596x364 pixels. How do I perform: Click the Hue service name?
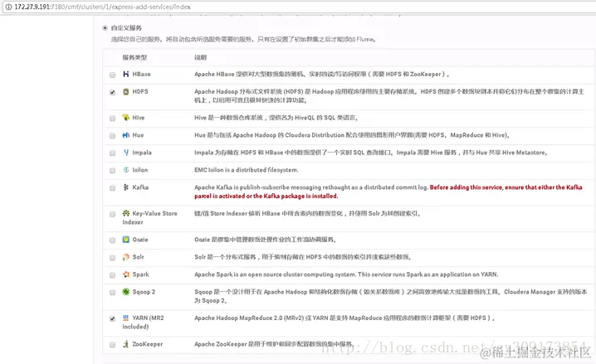point(138,135)
